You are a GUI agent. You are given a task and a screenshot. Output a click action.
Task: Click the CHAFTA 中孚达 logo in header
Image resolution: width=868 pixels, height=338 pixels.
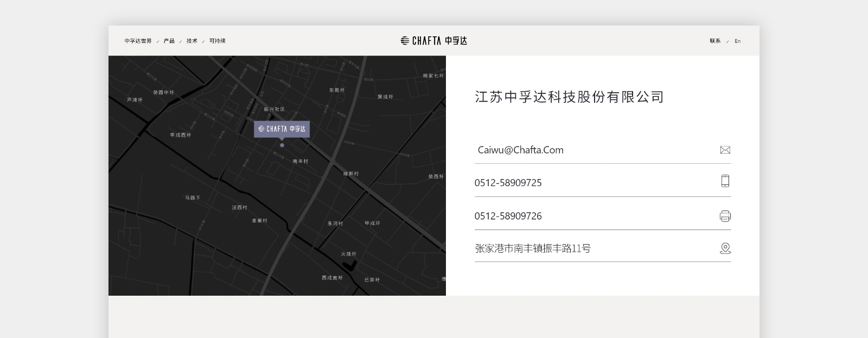point(433,41)
